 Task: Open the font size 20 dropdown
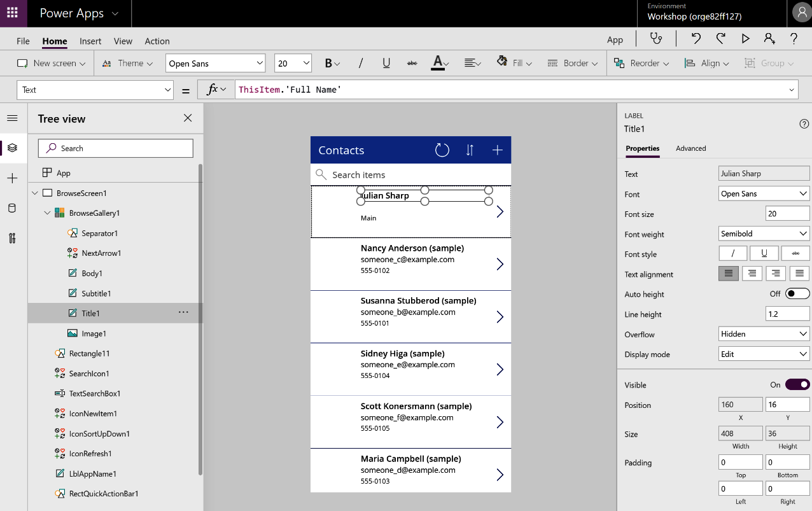coord(293,63)
